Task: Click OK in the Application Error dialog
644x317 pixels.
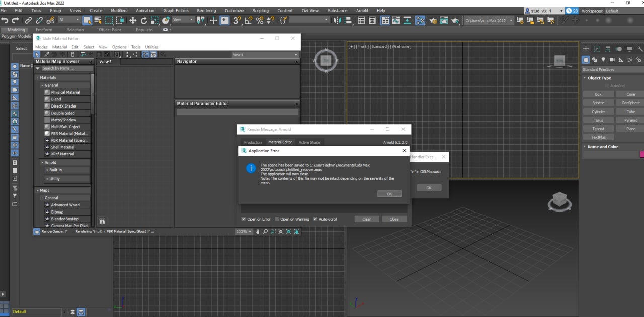Action: click(x=389, y=194)
